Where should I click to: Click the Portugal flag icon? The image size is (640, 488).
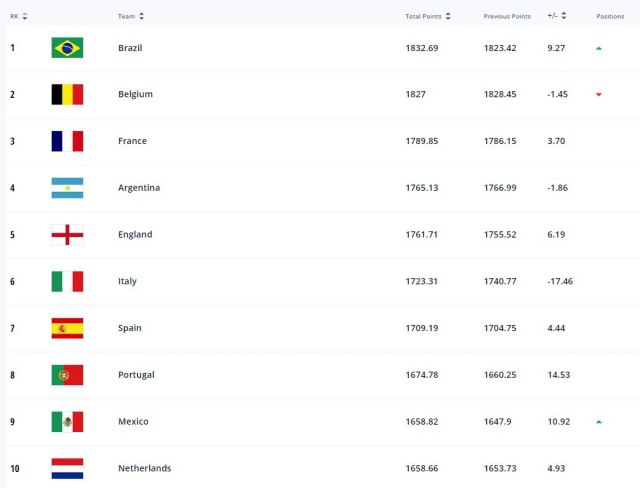click(x=67, y=375)
